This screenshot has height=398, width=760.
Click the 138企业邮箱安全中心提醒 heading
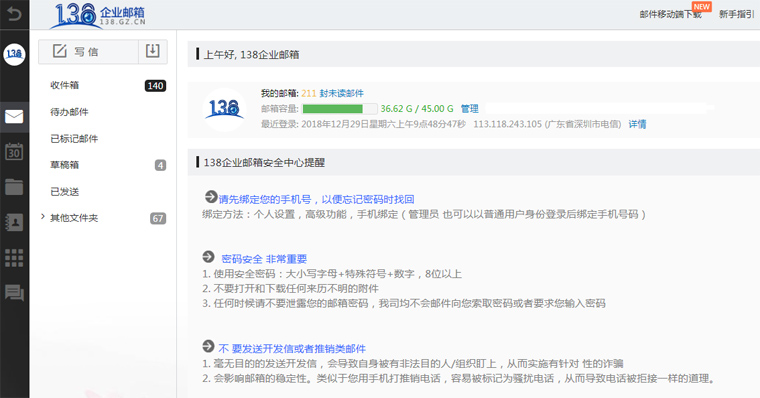click(x=264, y=162)
